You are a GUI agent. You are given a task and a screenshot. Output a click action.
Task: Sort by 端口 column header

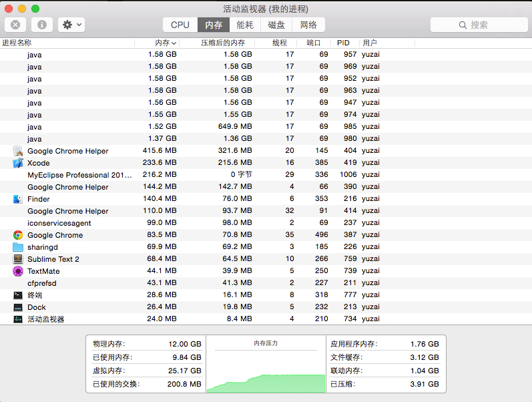314,43
